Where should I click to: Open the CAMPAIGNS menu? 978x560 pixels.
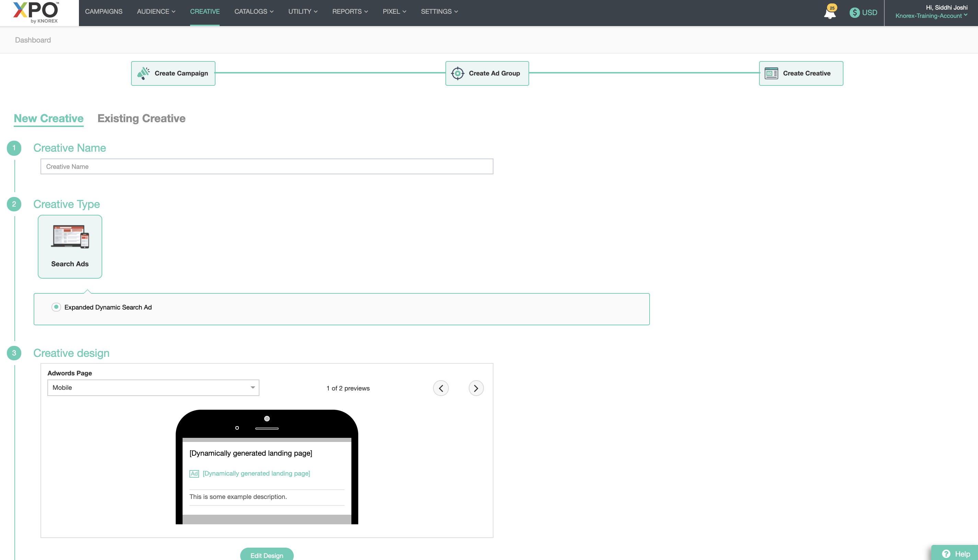[103, 11]
